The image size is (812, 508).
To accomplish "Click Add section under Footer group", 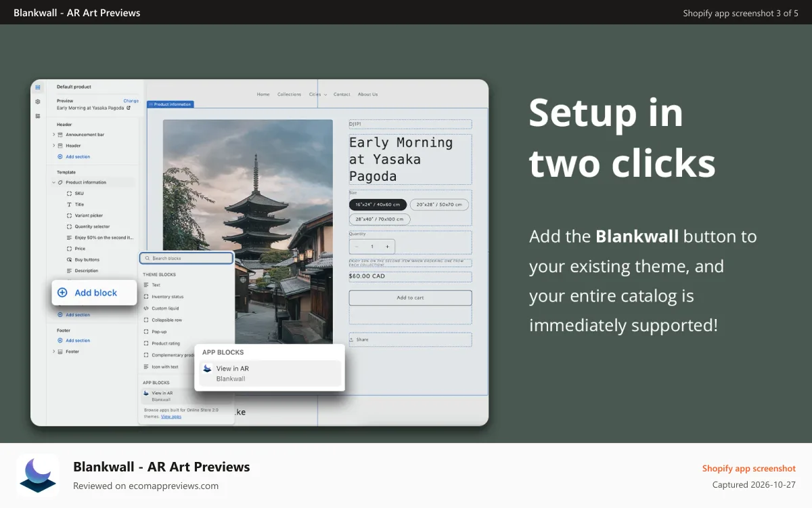I will tap(78, 341).
